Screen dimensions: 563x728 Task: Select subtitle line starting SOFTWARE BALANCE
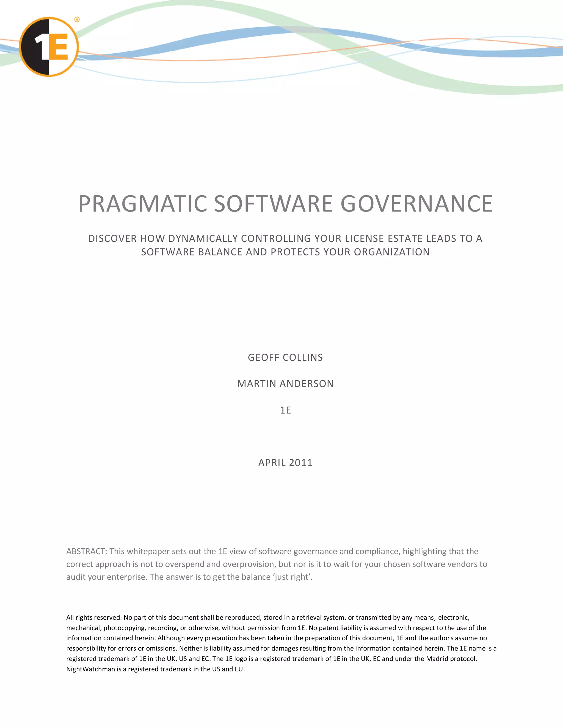tap(285, 252)
